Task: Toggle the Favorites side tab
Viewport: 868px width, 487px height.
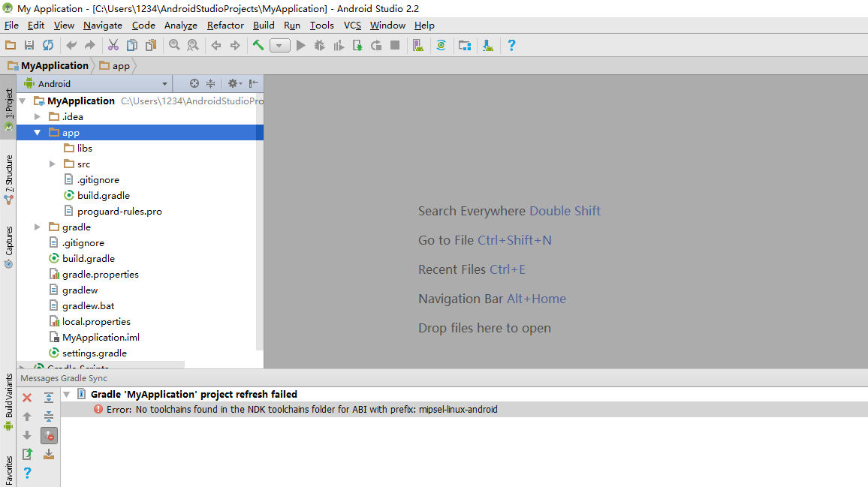Action: tap(8, 470)
